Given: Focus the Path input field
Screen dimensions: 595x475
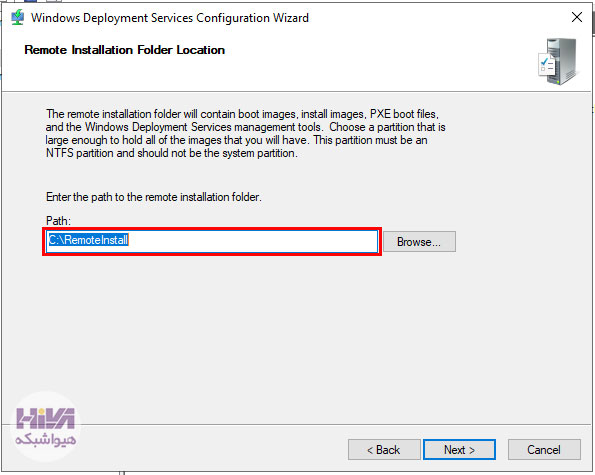Looking at the screenshot, I should pyautogui.click(x=212, y=241).
